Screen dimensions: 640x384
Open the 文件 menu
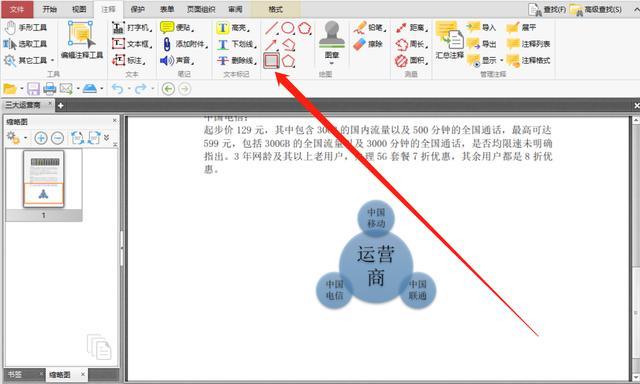tap(17, 9)
